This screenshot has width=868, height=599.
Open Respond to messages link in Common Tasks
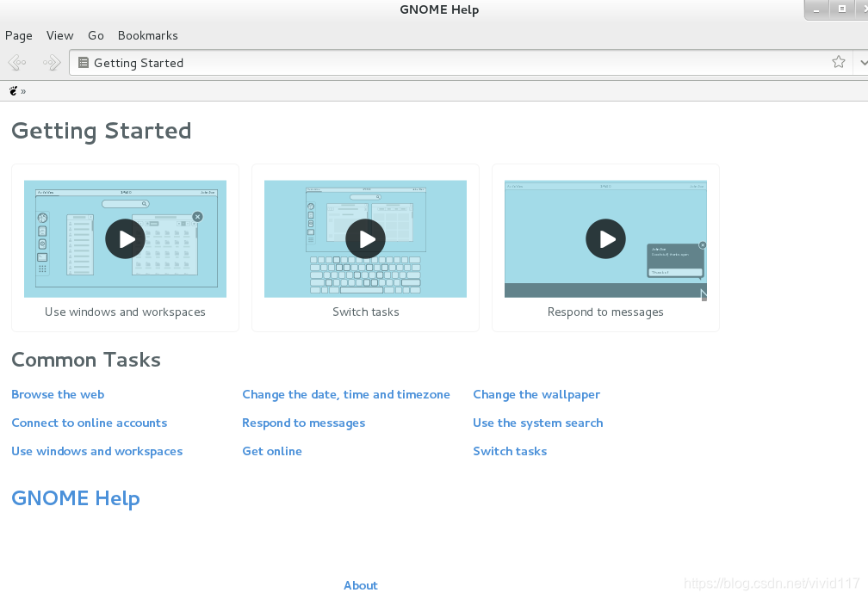[303, 423]
